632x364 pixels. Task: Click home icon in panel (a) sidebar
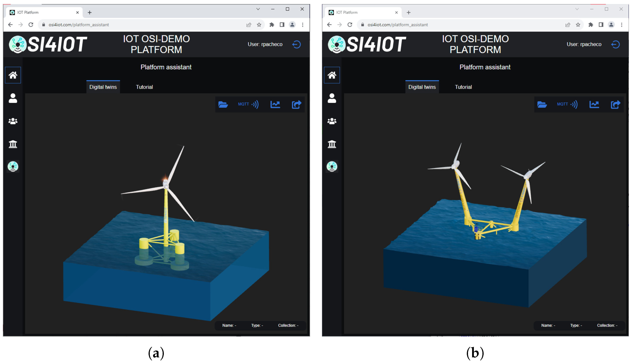click(13, 75)
